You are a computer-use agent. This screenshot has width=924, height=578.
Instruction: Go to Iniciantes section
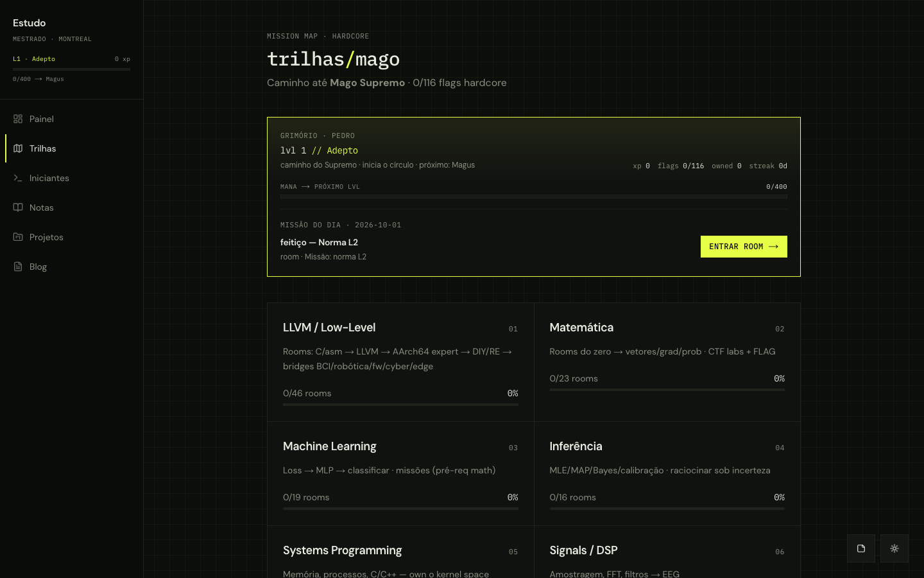[x=71, y=178]
